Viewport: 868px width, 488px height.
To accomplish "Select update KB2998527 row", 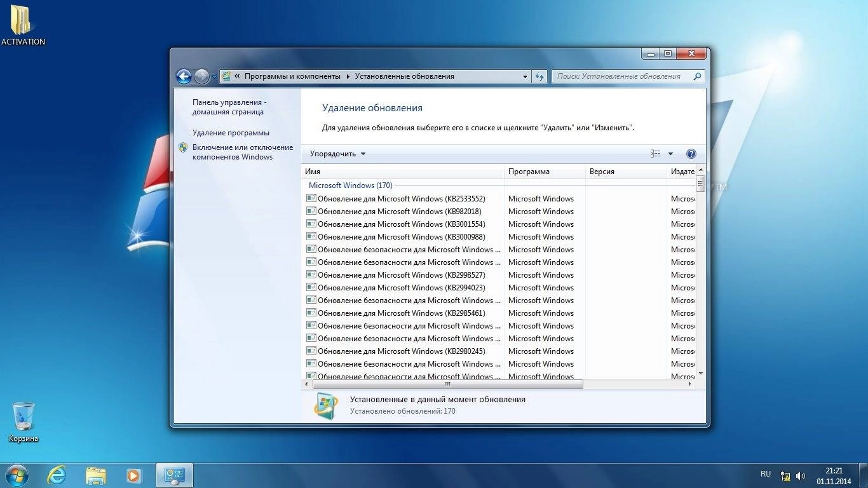I will (x=499, y=275).
